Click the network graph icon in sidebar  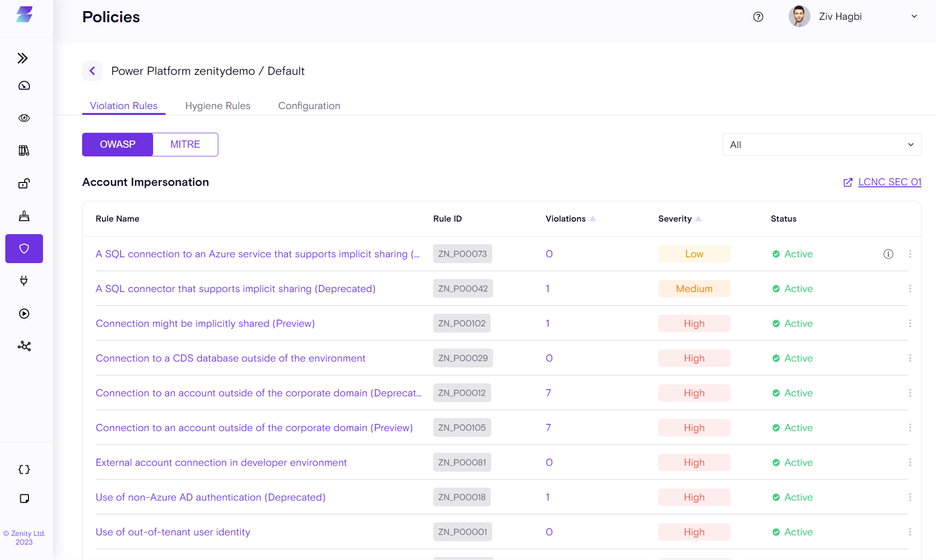click(24, 346)
